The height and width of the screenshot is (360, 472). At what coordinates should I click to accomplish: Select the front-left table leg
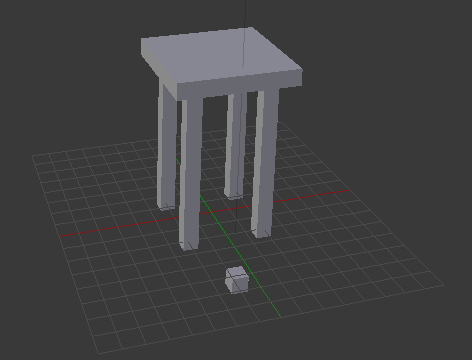click(191, 173)
